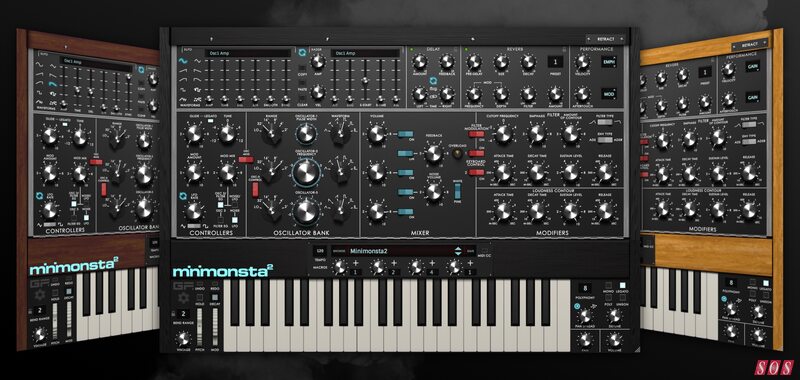The width and height of the screenshot is (800, 380).
Task: Click the Velocity knob in Performance
Action: pyautogui.click(x=582, y=62)
